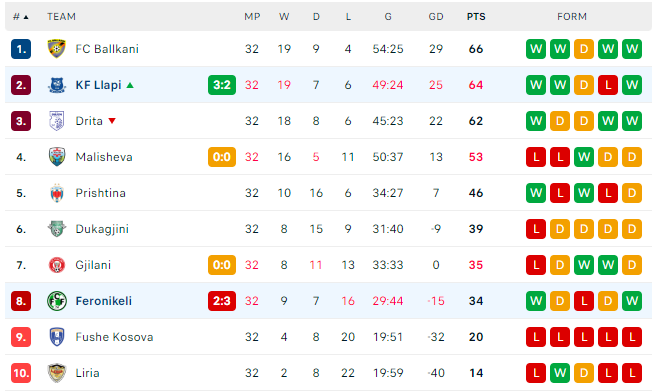Click the Dukagjini club crest

coord(57,229)
